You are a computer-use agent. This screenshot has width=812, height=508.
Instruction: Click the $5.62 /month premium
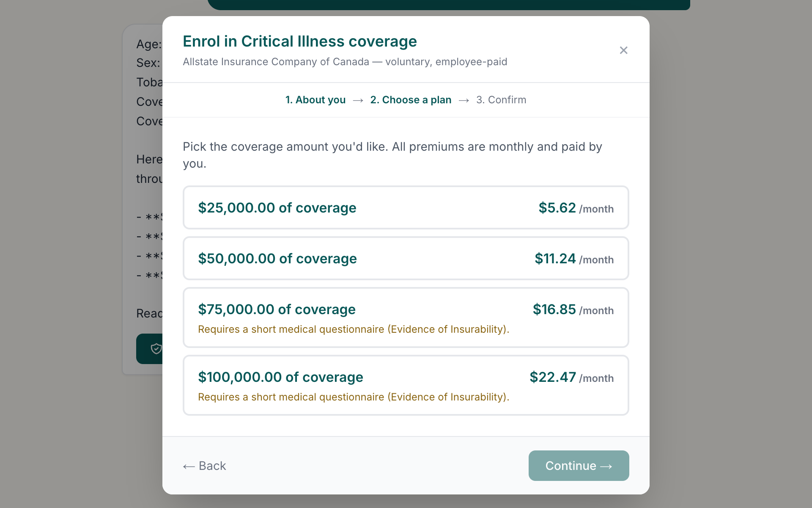pos(576,208)
